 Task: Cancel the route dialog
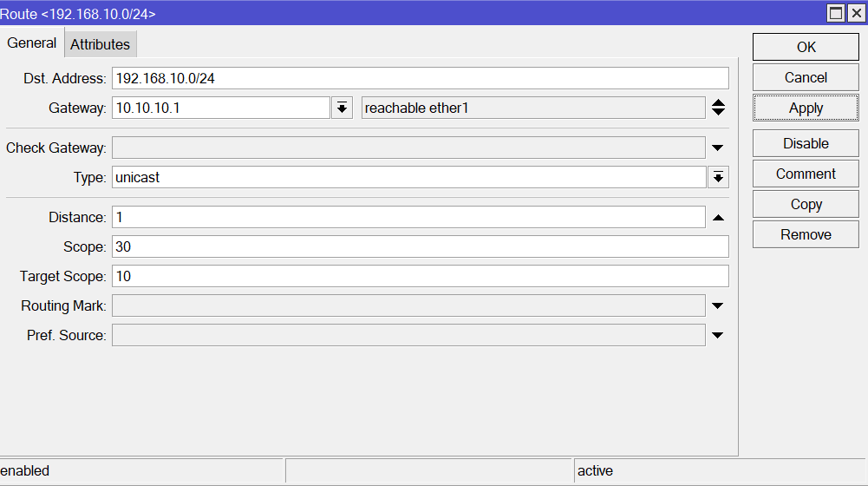tap(806, 77)
